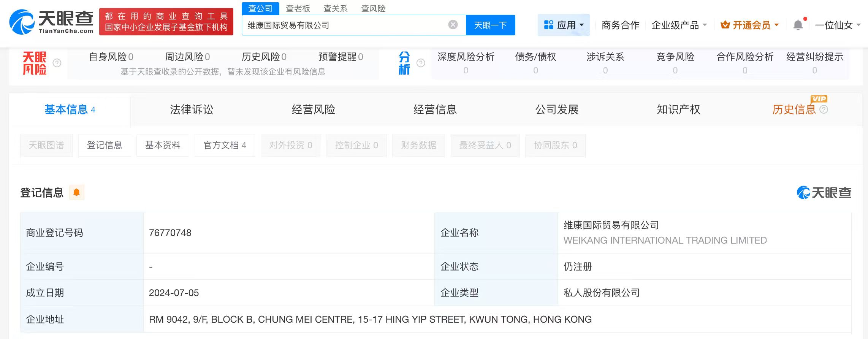Open the 一位仙女 user menu

pos(838,25)
